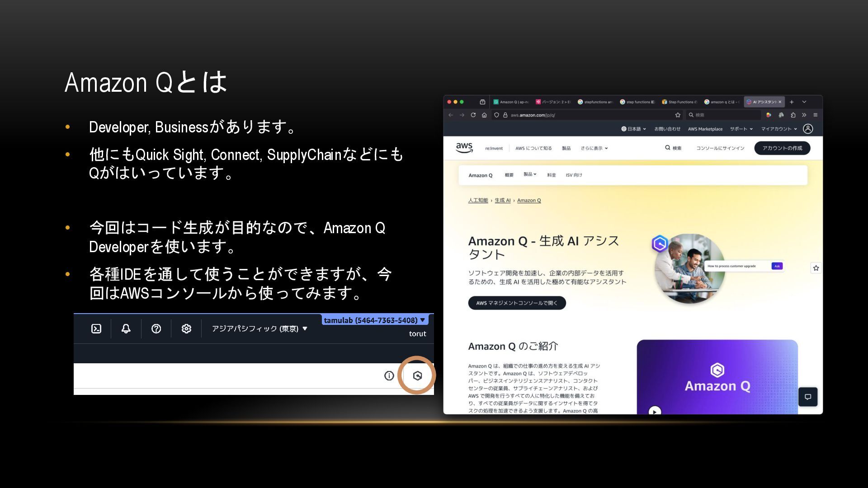
Task: Play the Amazon Q intro video
Action: [655, 411]
